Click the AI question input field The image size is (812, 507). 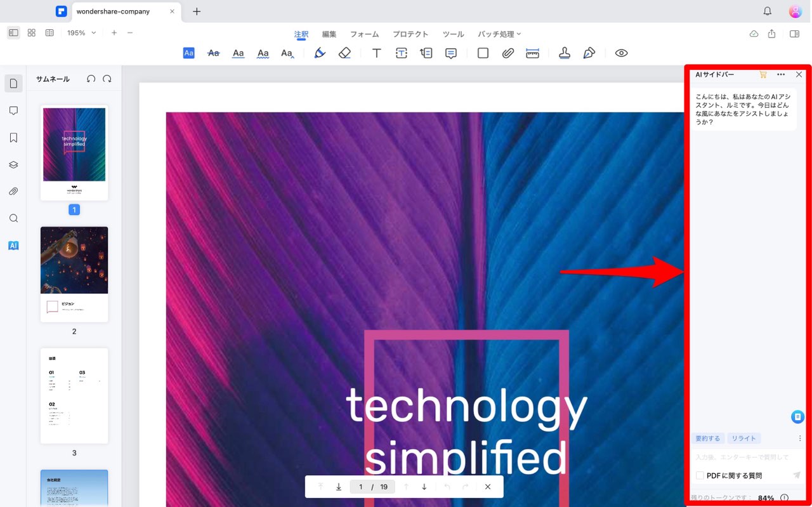point(746,457)
